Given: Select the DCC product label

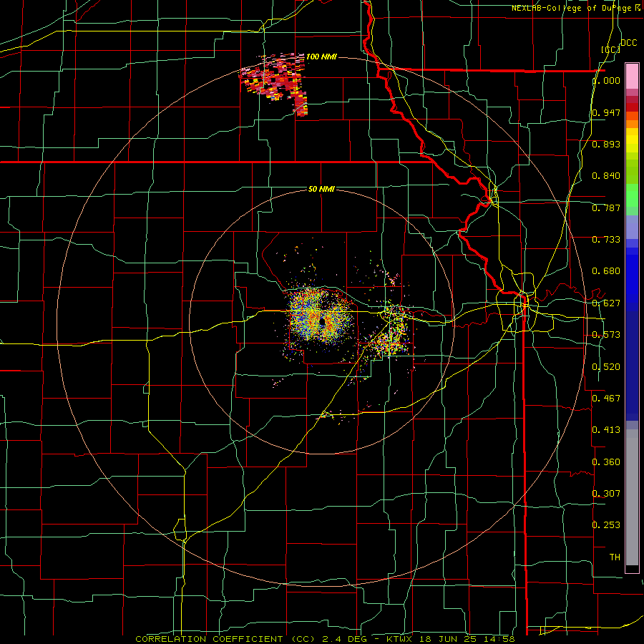Looking at the screenshot, I should point(628,43).
